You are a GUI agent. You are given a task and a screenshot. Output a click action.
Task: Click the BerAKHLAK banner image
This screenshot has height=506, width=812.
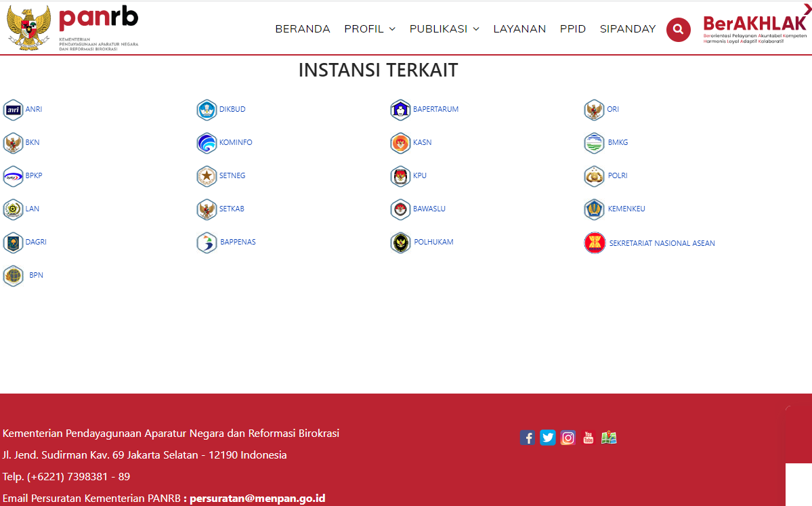(x=755, y=29)
